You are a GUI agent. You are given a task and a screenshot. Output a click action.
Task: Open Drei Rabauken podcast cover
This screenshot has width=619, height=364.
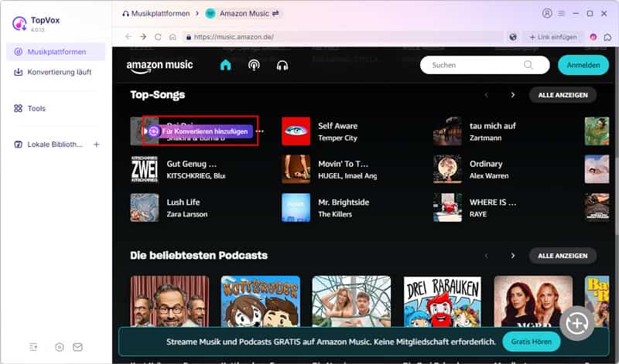tap(442, 301)
